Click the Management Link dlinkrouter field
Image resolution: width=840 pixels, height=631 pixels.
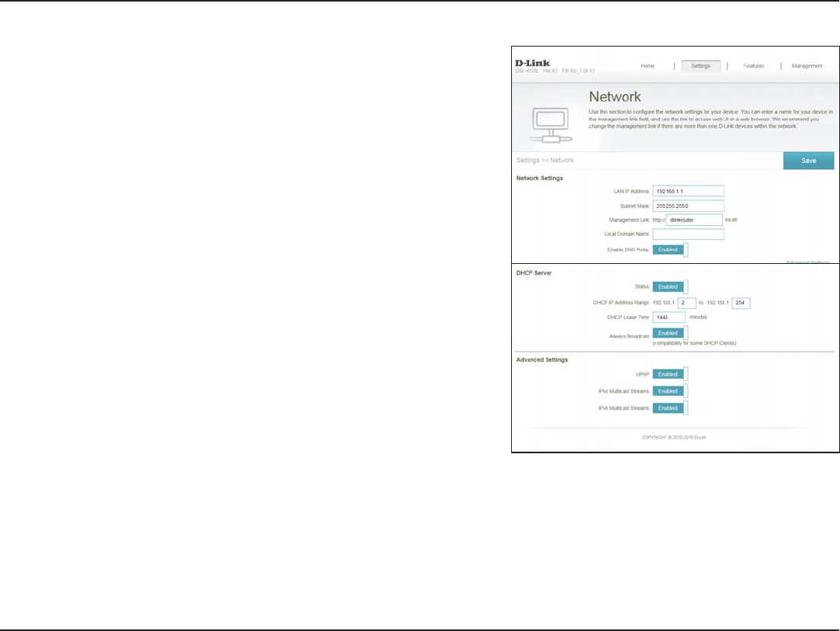tap(693, 220)
